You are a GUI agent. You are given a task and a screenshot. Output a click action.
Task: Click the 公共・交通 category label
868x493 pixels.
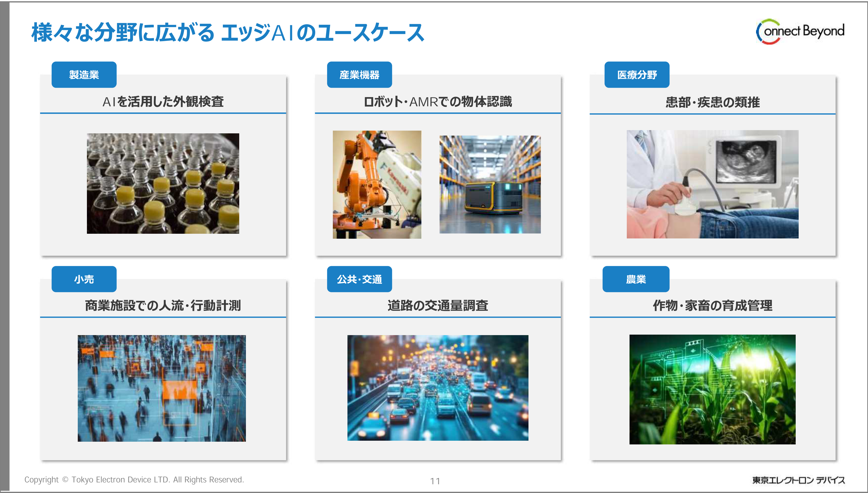point(359,279)
